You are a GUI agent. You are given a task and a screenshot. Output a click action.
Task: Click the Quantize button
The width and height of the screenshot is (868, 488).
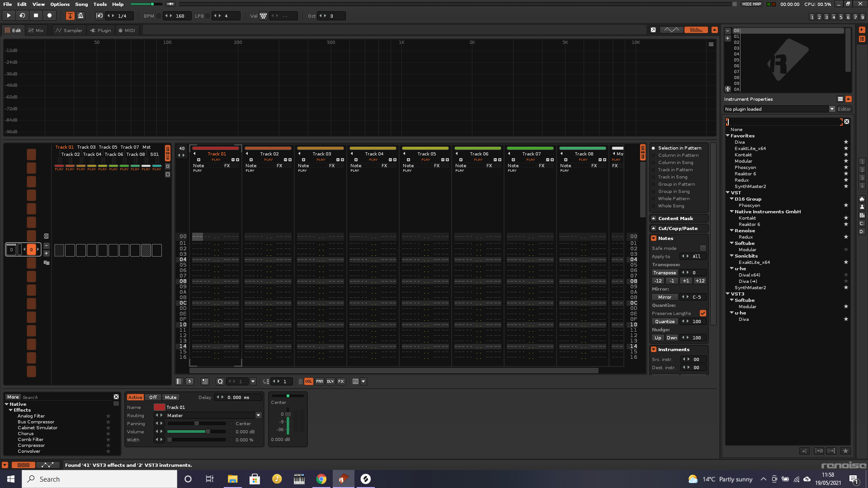coord(665,321)
